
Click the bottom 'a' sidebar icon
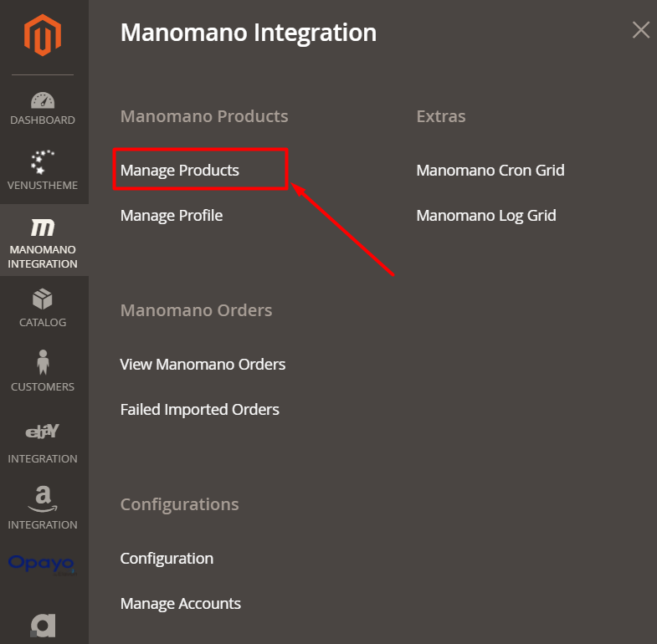tap(43, 626)
